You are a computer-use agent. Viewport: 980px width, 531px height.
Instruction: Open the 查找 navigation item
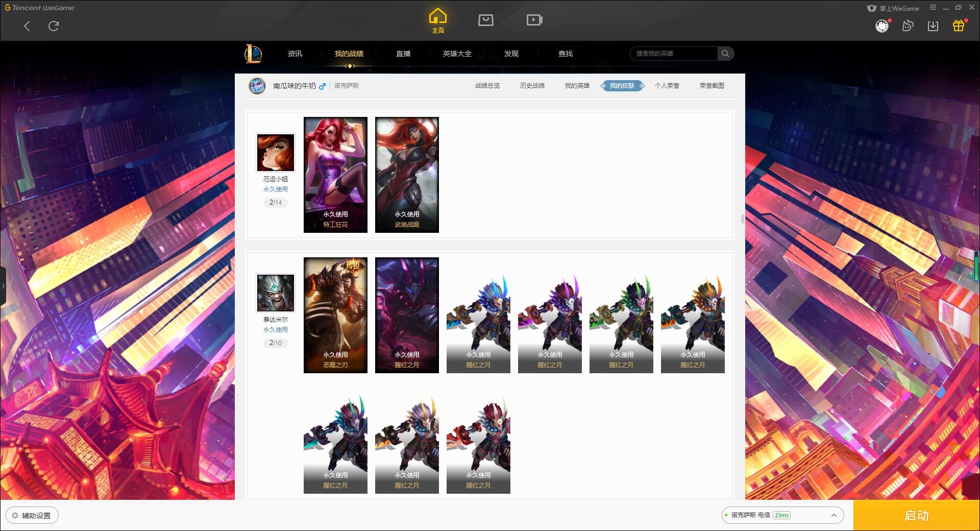click(x=566, y=54)
